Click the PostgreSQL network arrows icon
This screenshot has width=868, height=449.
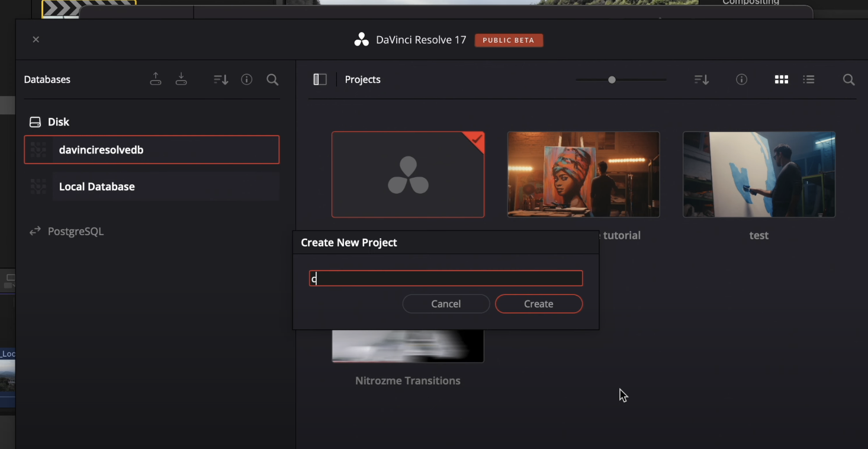(x=35, y=232)
